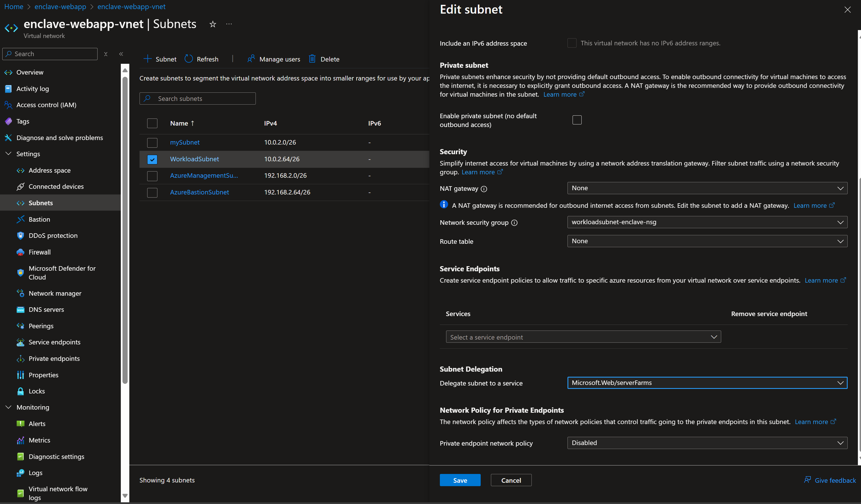Close the Edit subnet panel

(847, 10)
